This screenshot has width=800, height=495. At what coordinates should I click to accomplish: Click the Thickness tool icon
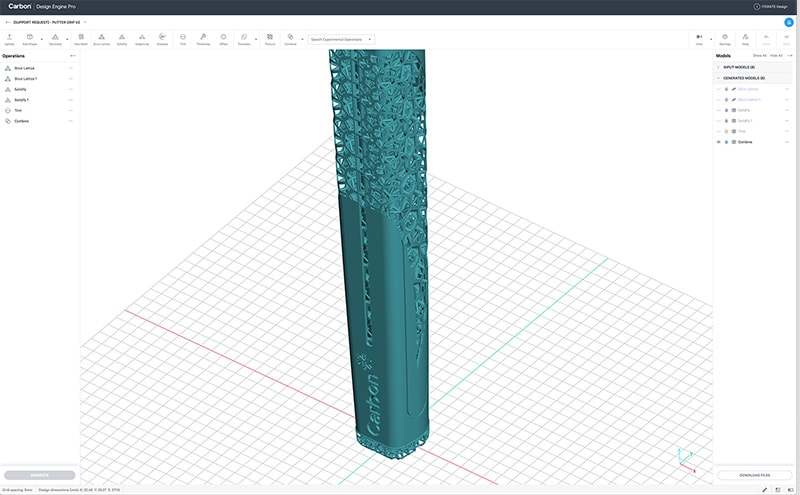(203, 39)
